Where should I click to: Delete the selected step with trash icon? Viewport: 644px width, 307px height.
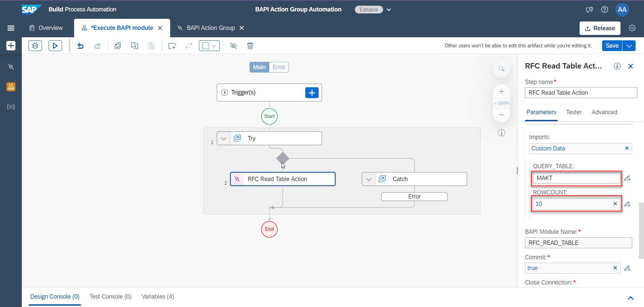click(x=250, y=46)
